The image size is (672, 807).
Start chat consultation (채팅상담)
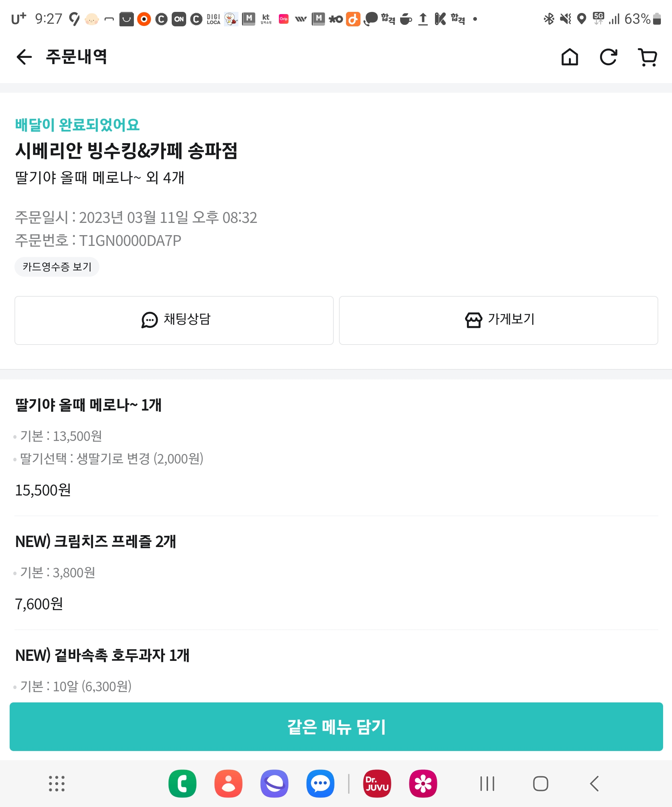pyautogui.click(x=174, y=320)
